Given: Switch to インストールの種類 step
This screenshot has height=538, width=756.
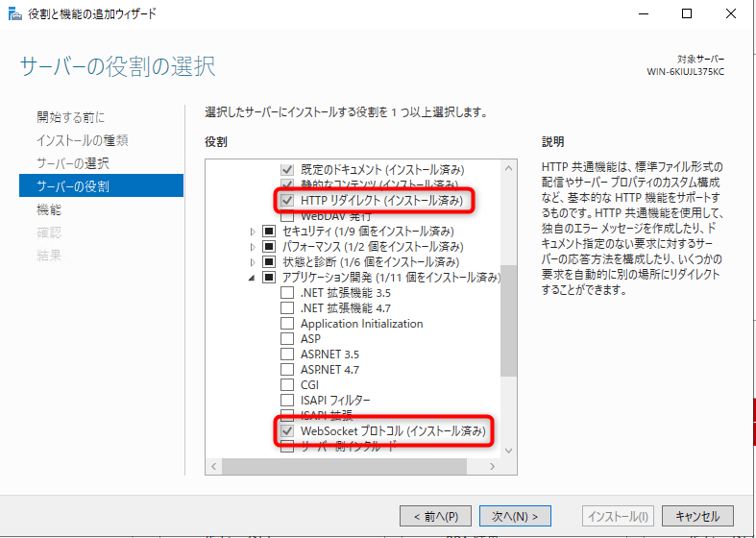Looking at the screenshot, I should [83, 140].
